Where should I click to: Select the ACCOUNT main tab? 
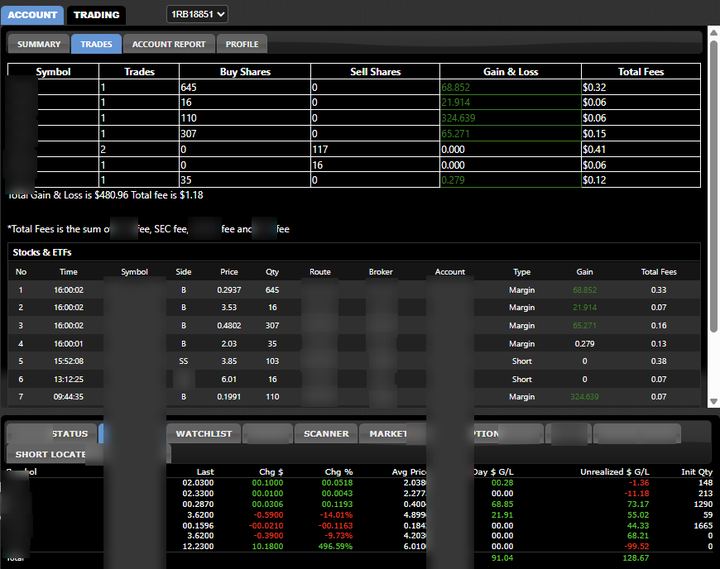[x=32, y=15]
